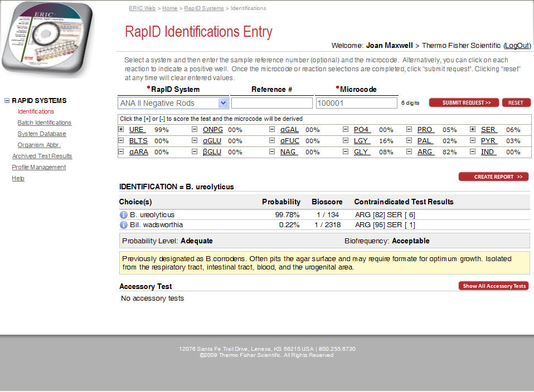Open the NAG test link
Viewport: 534px width, 392px height.
289,152
